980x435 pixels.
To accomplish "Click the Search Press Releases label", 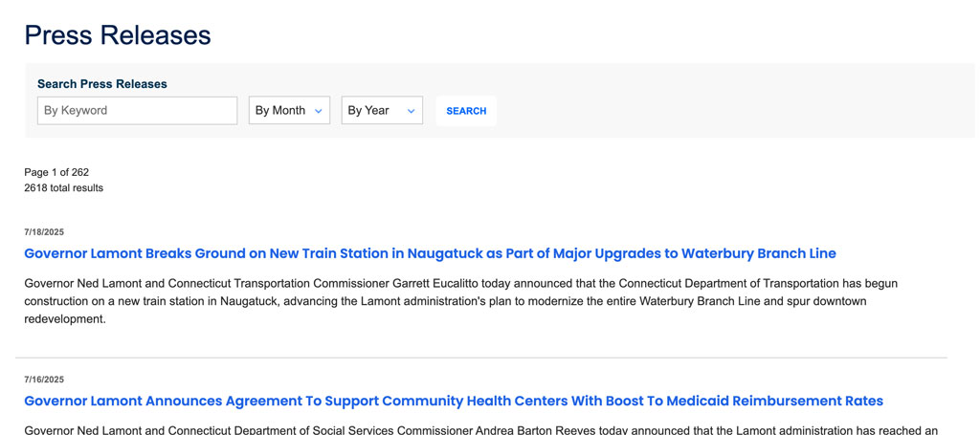I will [101, 84].
